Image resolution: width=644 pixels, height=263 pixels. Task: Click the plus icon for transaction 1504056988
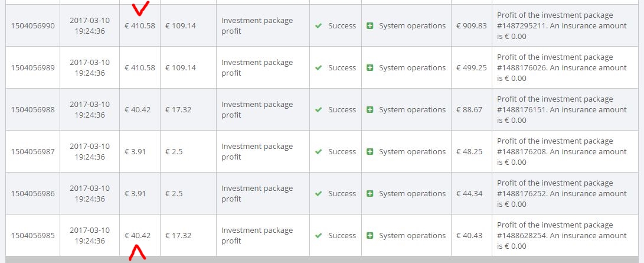370,110
